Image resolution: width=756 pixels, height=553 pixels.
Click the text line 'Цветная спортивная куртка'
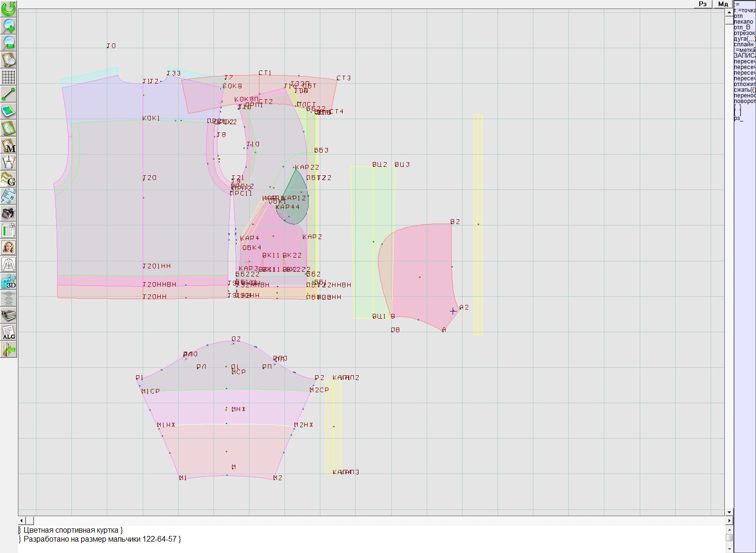[73, 530]
